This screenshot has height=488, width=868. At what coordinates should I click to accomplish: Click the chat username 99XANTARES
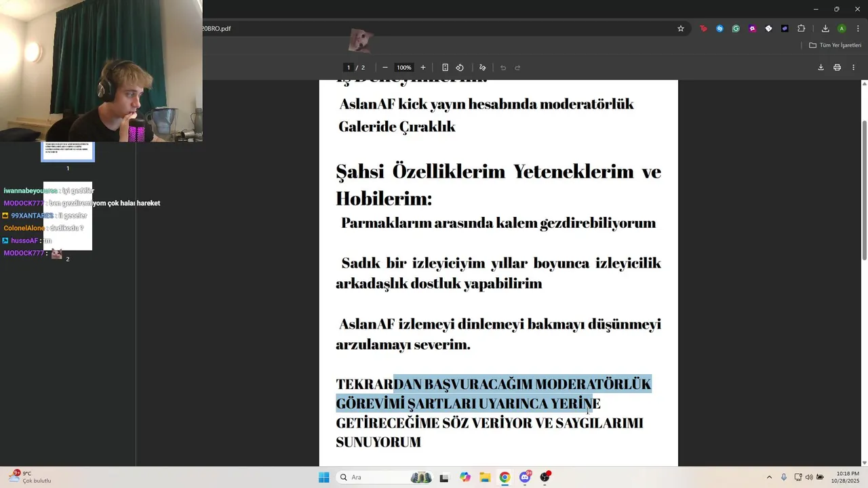click(31, 216)
